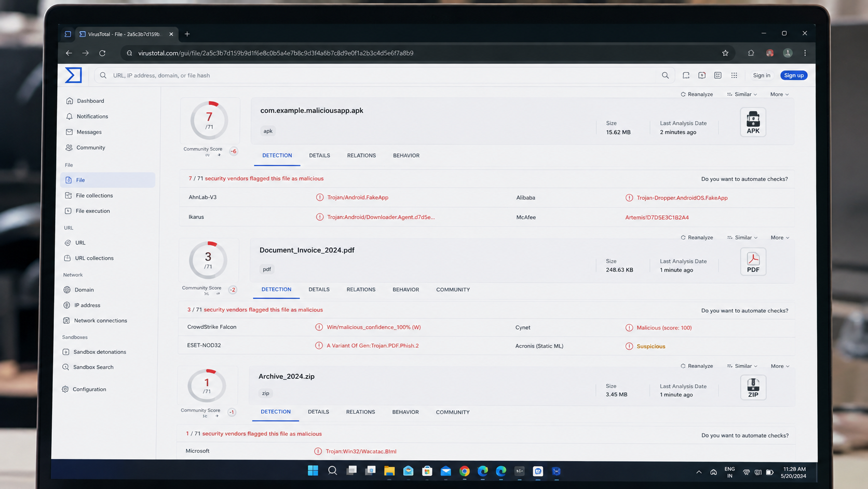Click the Suspicious result for Acronis (Static ML)
The height and width of the screenshot is (489, 868).
pos(651,346)
